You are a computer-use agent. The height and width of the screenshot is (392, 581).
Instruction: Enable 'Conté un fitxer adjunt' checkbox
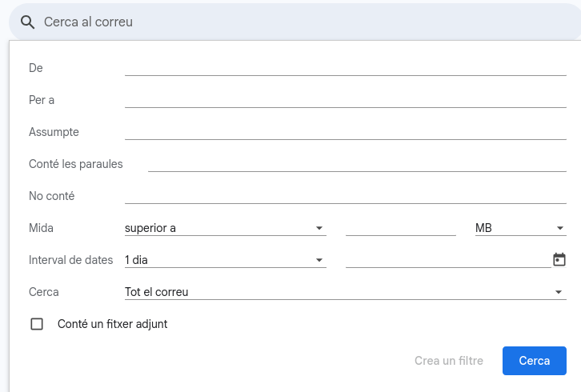(x=37, y=324)
